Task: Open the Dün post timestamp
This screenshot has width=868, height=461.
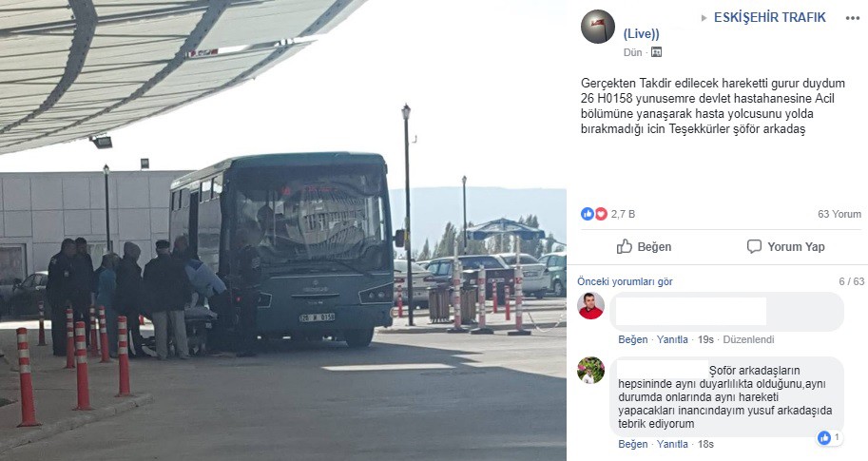Action: click(x=632, y=52)
